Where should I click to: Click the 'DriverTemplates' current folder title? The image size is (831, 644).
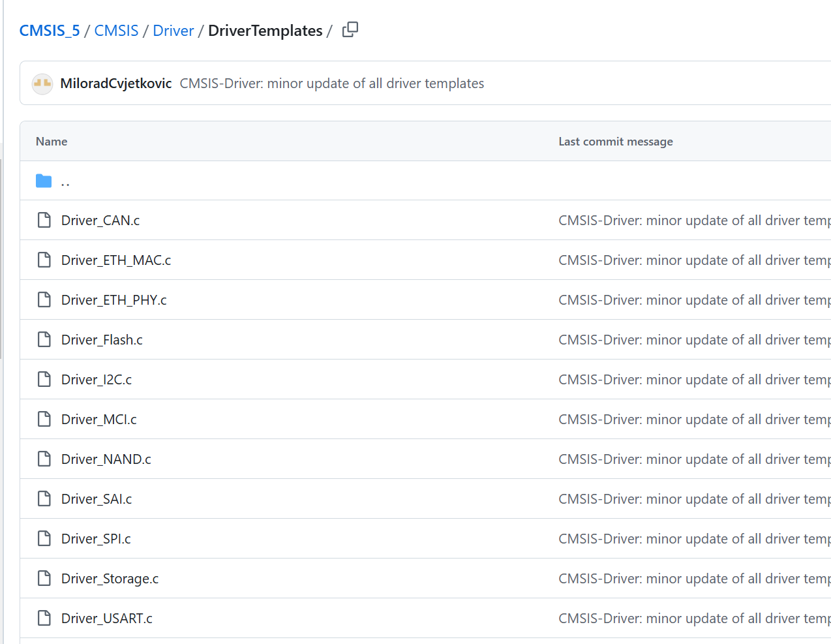[265, 31]
